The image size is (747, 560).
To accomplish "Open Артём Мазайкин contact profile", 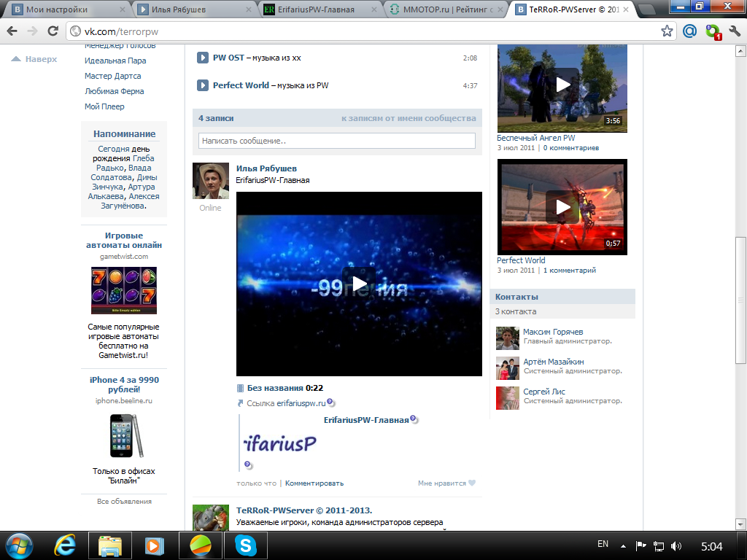I will coord(554,362).
